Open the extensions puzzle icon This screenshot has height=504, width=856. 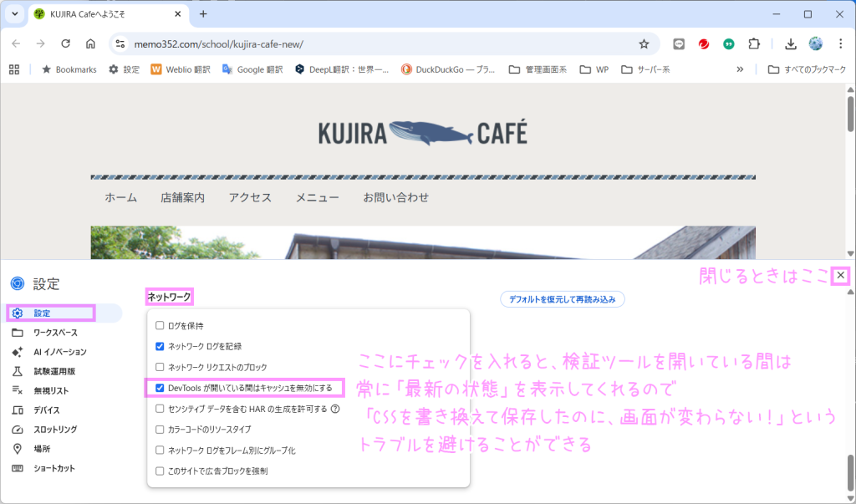click(754, 44)
